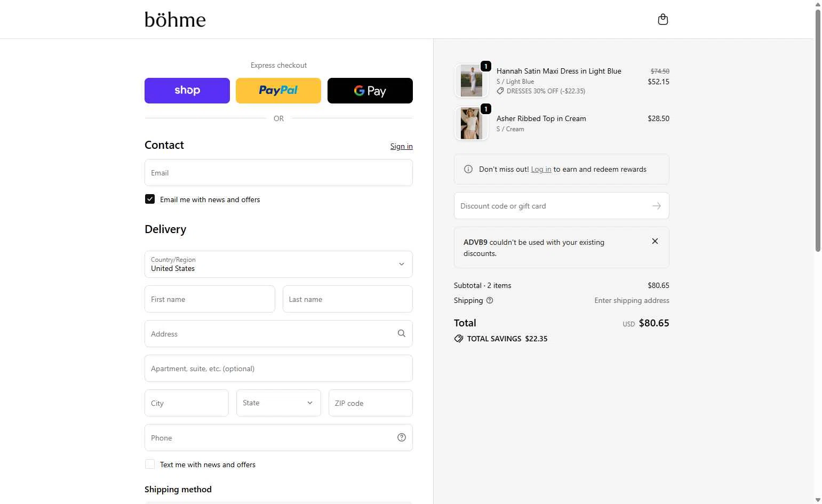Pay with Shop Pay express button
The image size is (822, 504).
(187, 91)
